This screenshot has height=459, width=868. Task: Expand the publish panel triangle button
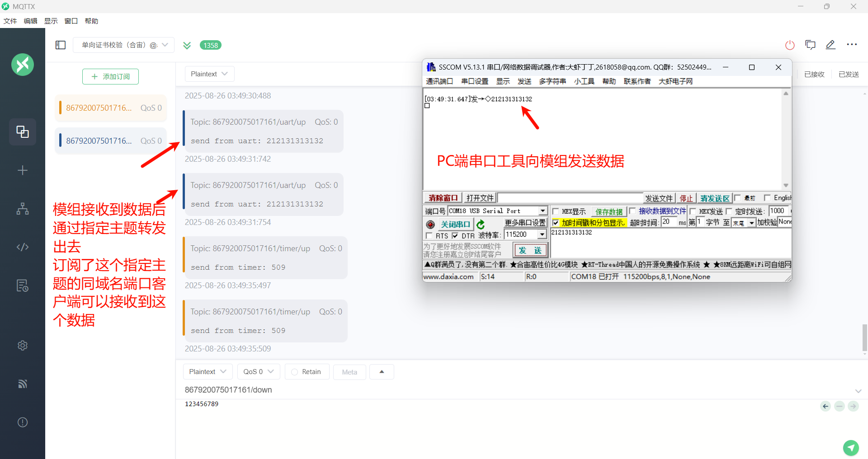coord(382,371)
